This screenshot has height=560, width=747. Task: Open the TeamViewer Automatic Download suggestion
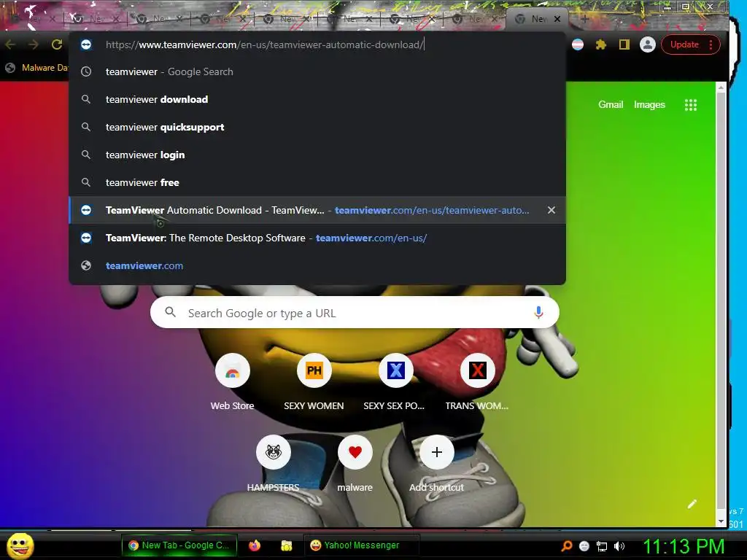tap(317, 210)
